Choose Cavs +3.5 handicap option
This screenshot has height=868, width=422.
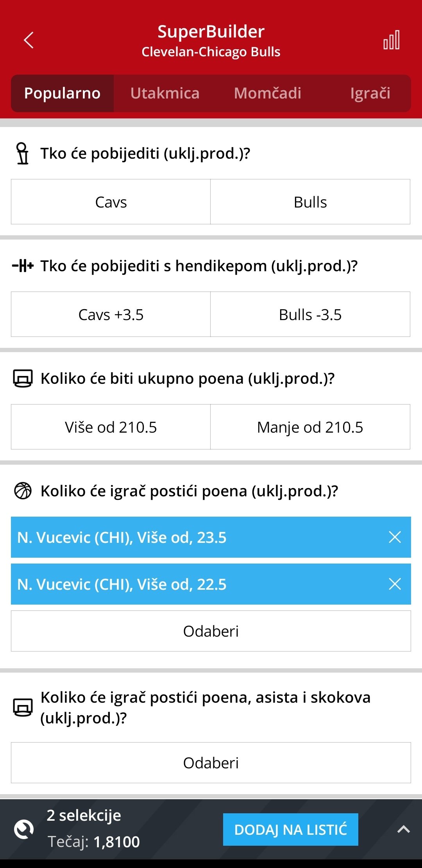111,315
